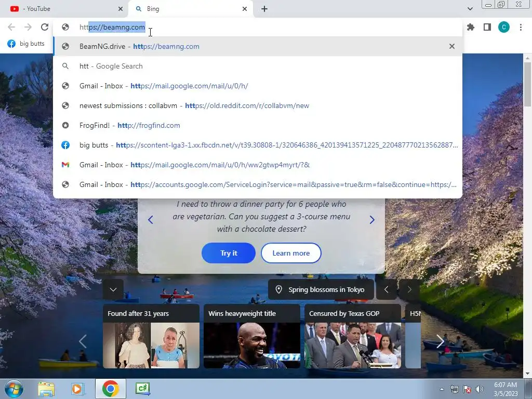Go back with the browser back arrow
Viewport: 532px width, 399px height.
pos(11,27)
